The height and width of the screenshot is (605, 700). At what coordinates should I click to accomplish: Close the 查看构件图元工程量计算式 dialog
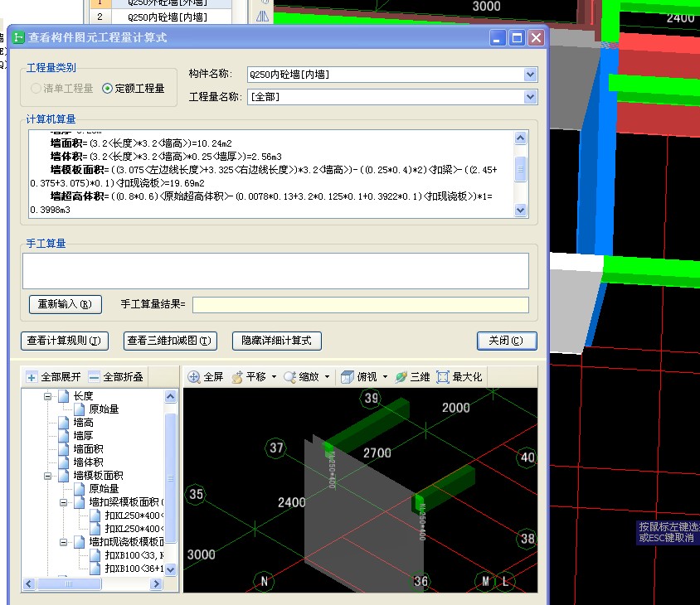(536, 38)
